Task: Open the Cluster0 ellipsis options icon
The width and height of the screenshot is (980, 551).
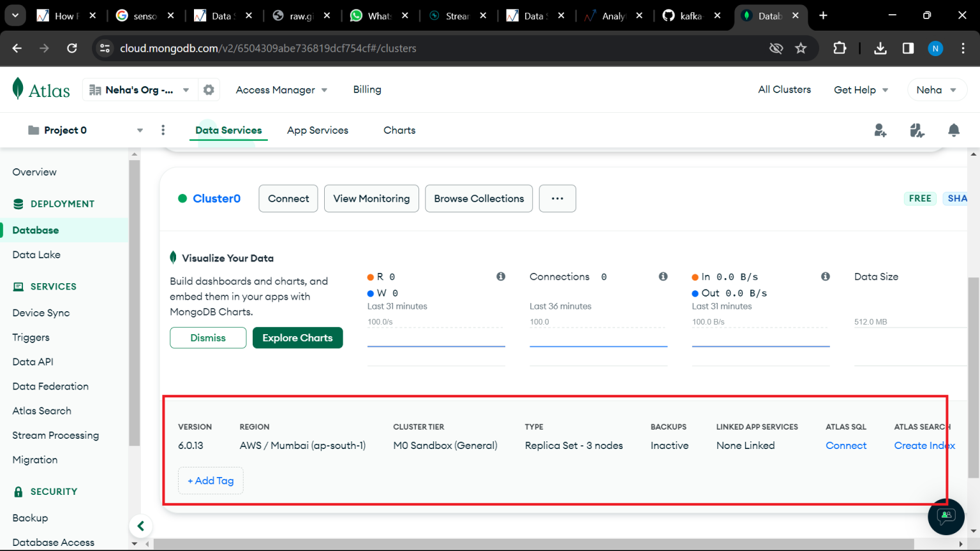Action: (557, 198)
